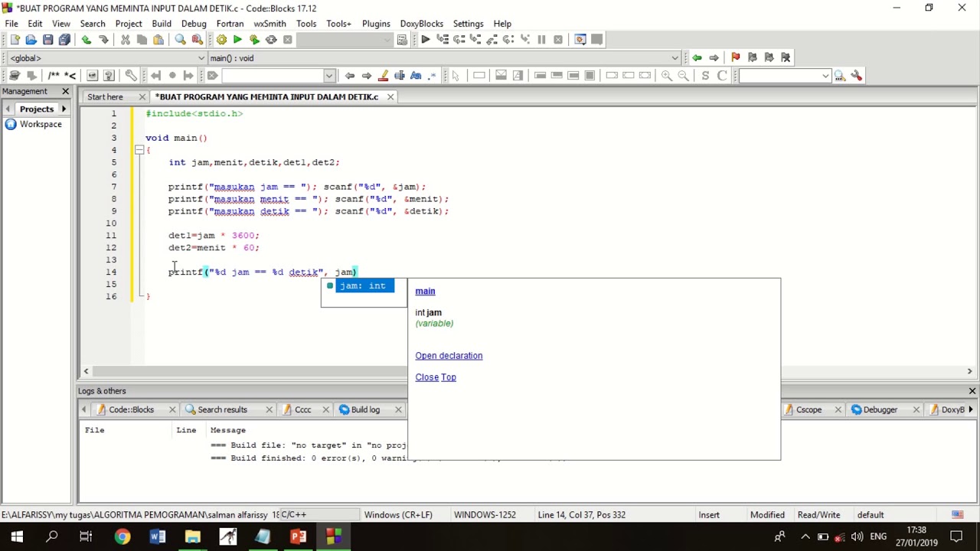This screenshot has width=980, height=551.
Task: Click the Build and run icon
Action: 254,40
